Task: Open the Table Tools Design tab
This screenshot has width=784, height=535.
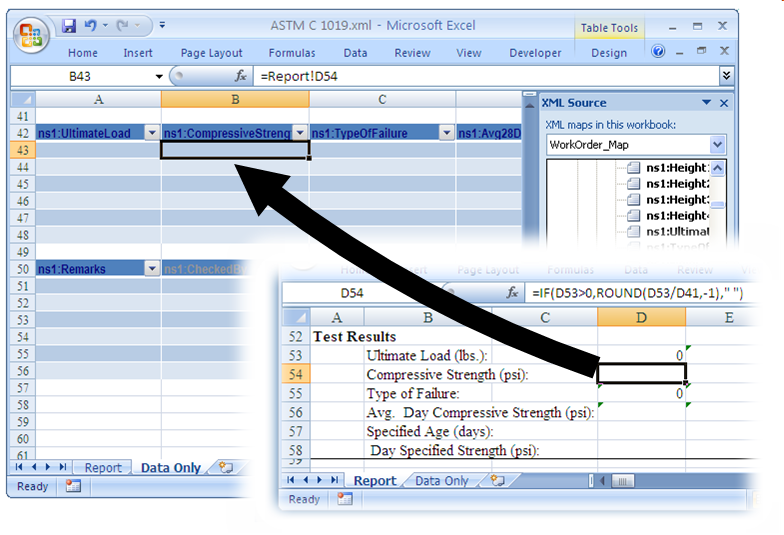Action: point(609,53)
